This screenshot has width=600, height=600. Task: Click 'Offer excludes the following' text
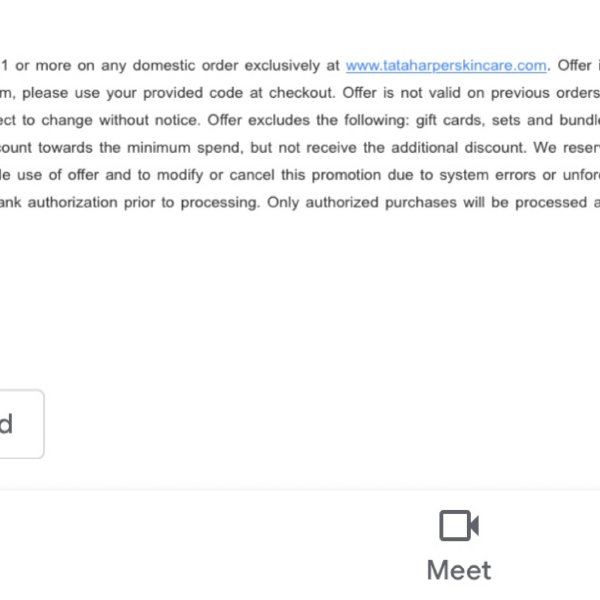click(x=308, y=121)
